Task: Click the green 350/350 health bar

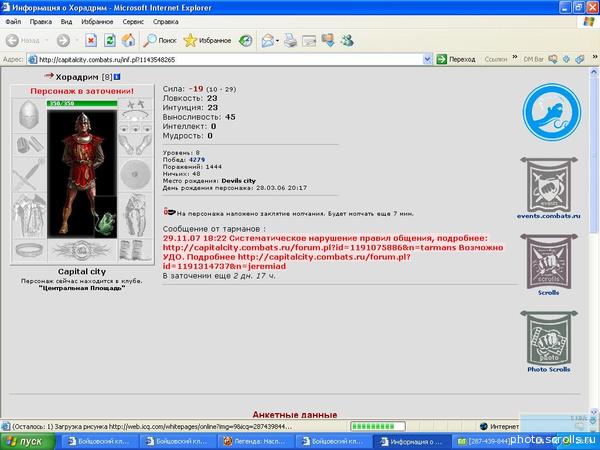Action: tap(82, 103)
